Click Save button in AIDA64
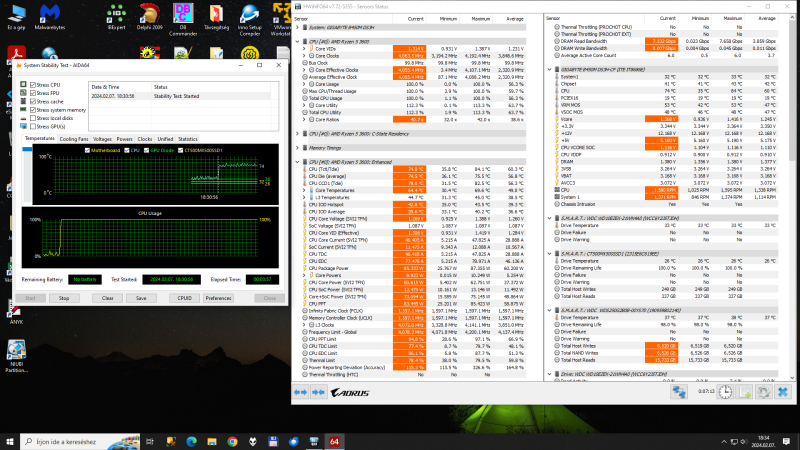The image size is (800, 450). point(141,298)
